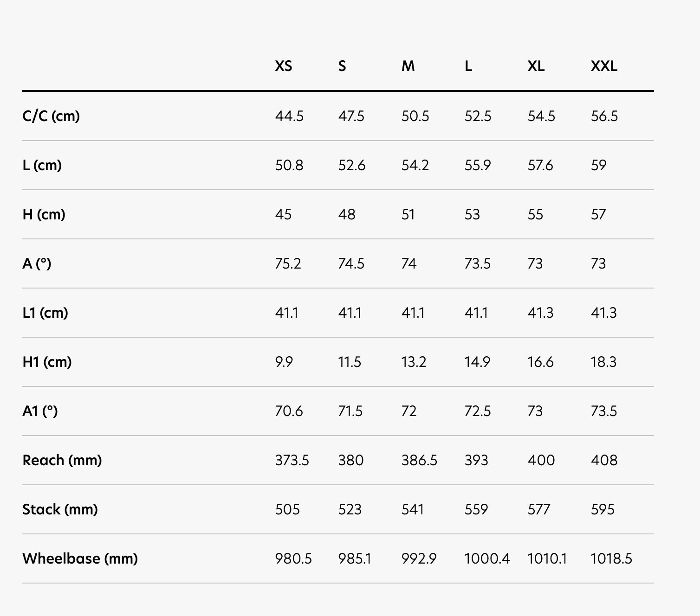Click the Reach (mm) row label

point(62,460)
